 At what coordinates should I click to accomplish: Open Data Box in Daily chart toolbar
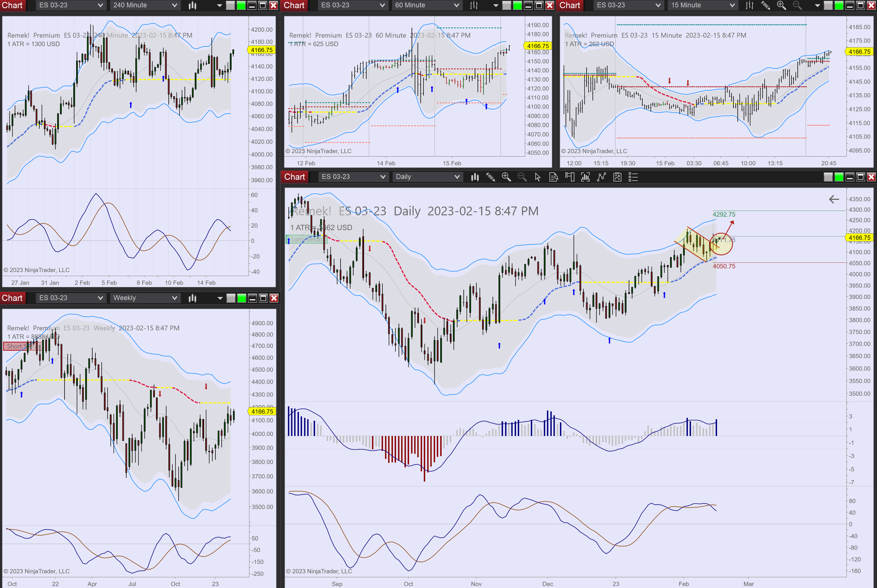pyautogui.click(x=554, y=177)
